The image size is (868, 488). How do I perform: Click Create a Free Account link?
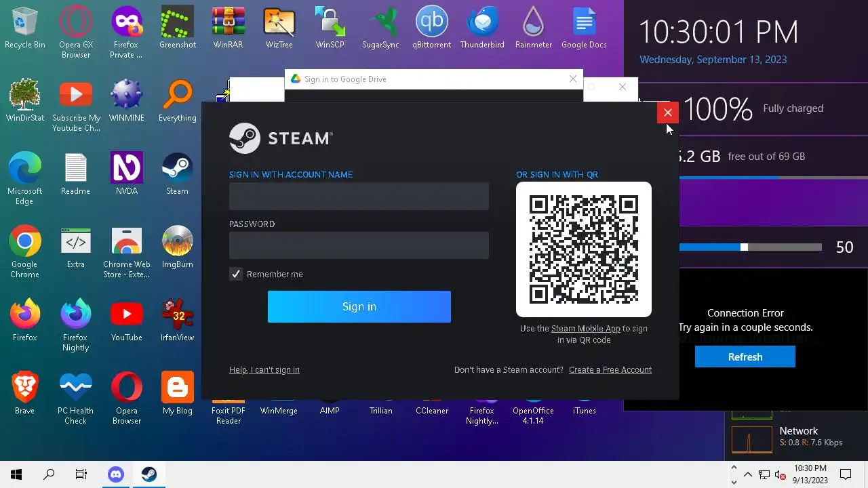tap(610, 369)
